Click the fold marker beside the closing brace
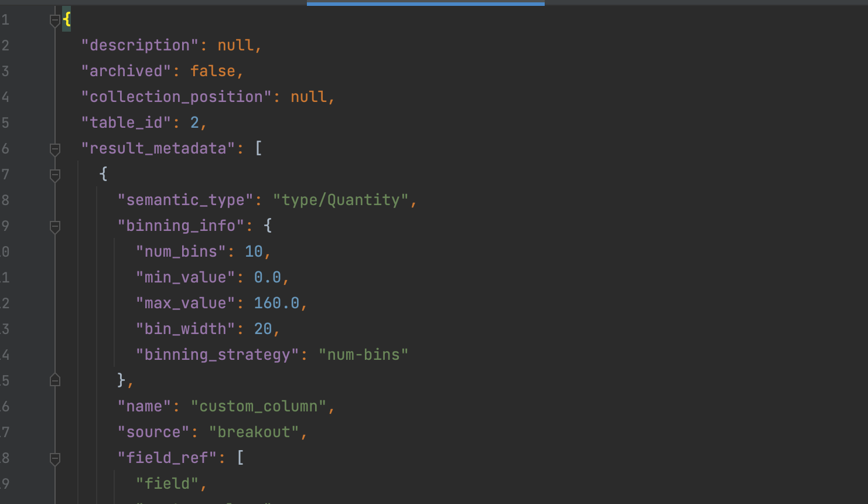Screen dimensions: 868x504 [x=55, y=380]
